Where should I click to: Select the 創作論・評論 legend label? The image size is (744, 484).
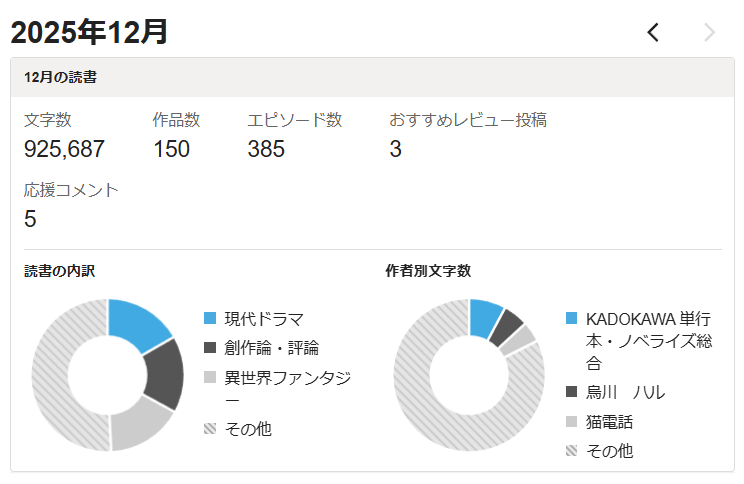click(x=272, y=348)
